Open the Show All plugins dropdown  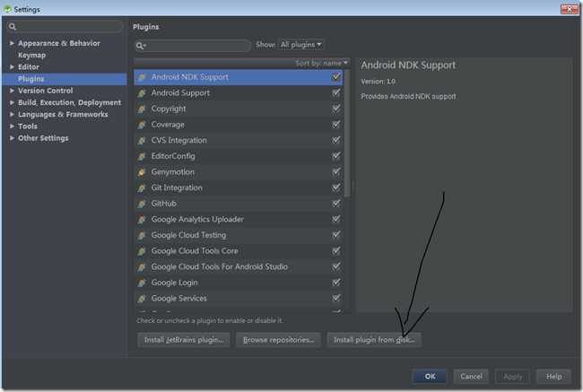(x=300, y=45)
